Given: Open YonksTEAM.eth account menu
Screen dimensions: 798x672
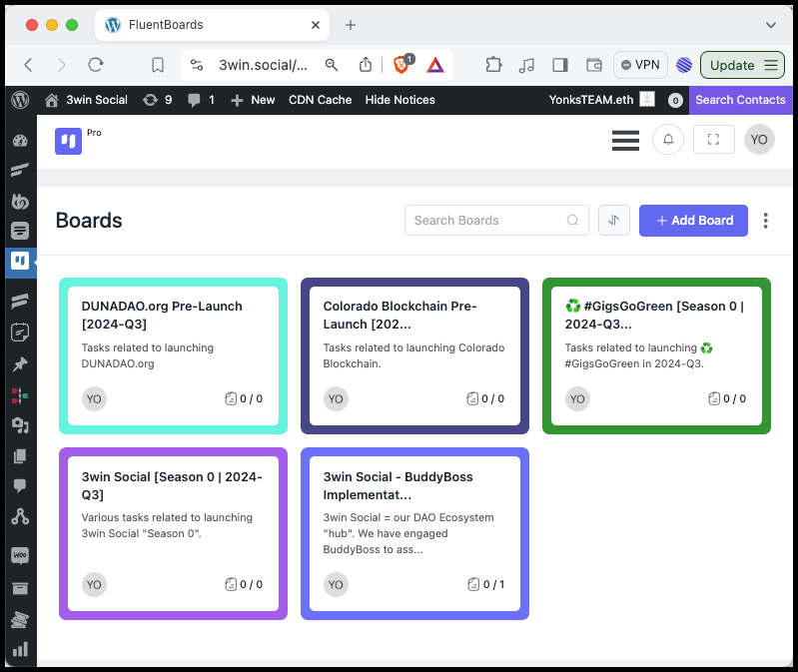Looking at the screenshot, I should point(601,100).
